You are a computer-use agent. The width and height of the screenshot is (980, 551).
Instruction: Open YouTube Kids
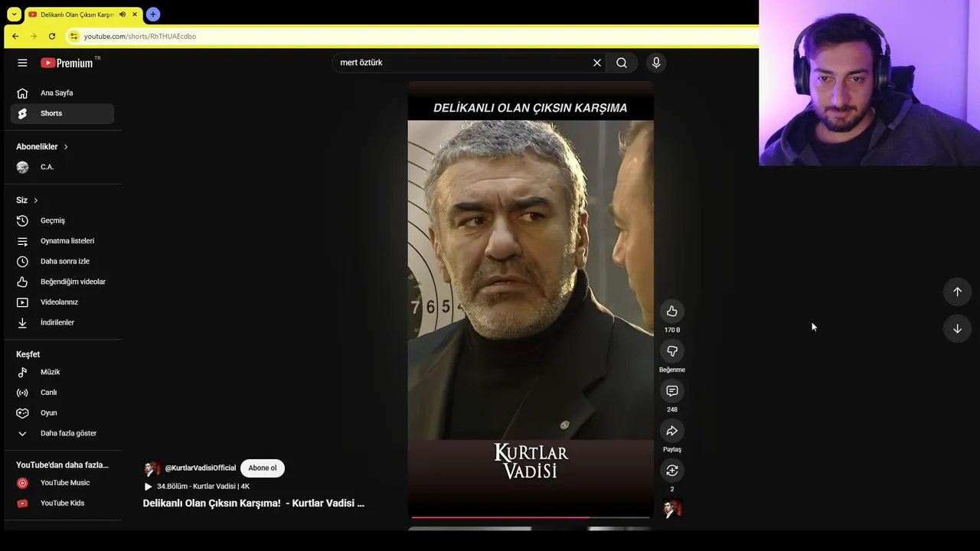[x=62, y=503]
